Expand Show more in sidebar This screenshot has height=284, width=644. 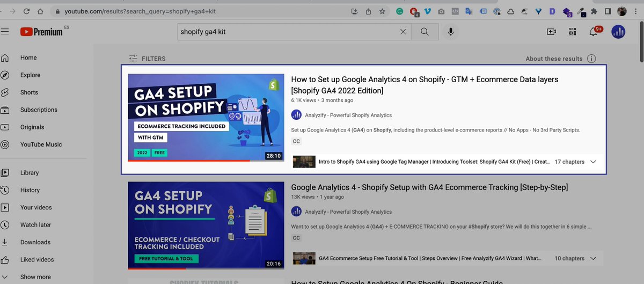pyautogui.click(x=35, y=277)
